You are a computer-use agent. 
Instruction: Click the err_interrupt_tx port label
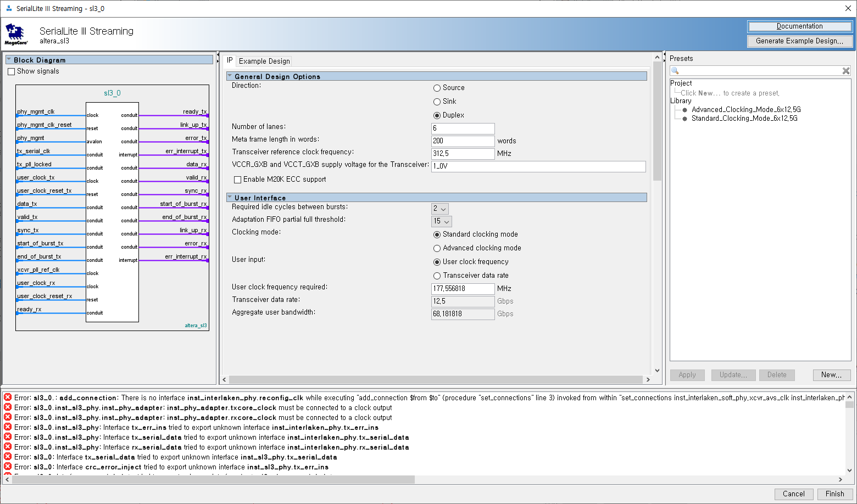pos(186,151)
